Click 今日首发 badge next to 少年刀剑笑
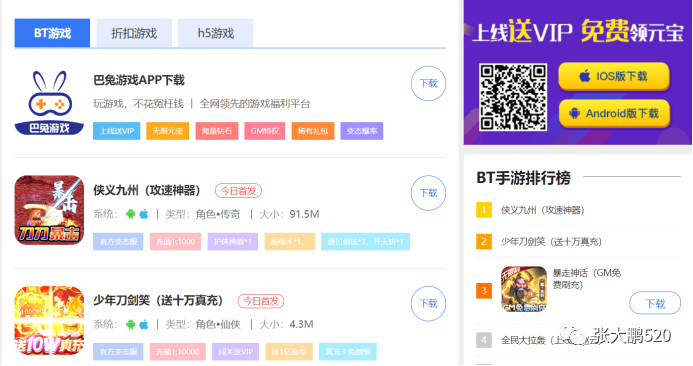 click(261, 301)
